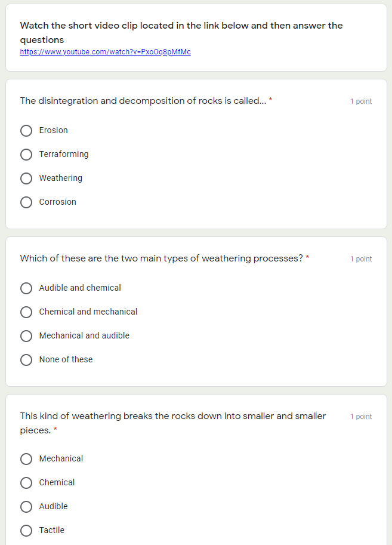Select the Terraforming answer option
Image resolution: width=392 pixels, height=545 pixels.
pyautogui.click(x=26, y=154)
